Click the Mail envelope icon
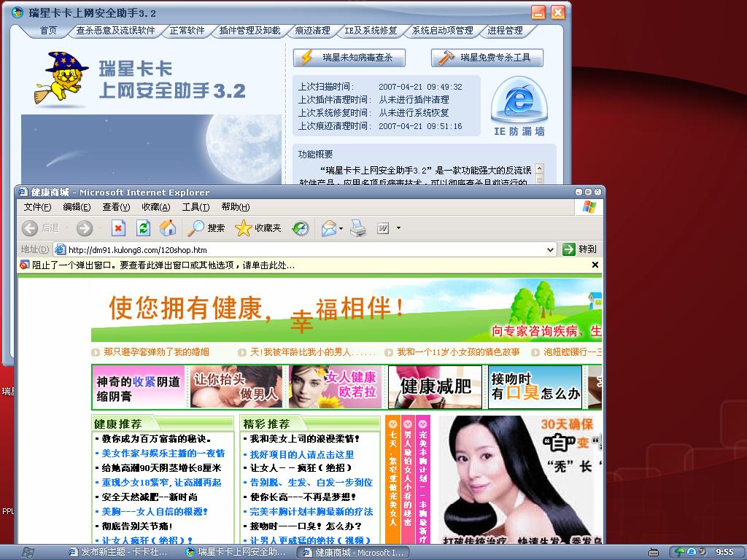The image size is (747, 560). 329,228
